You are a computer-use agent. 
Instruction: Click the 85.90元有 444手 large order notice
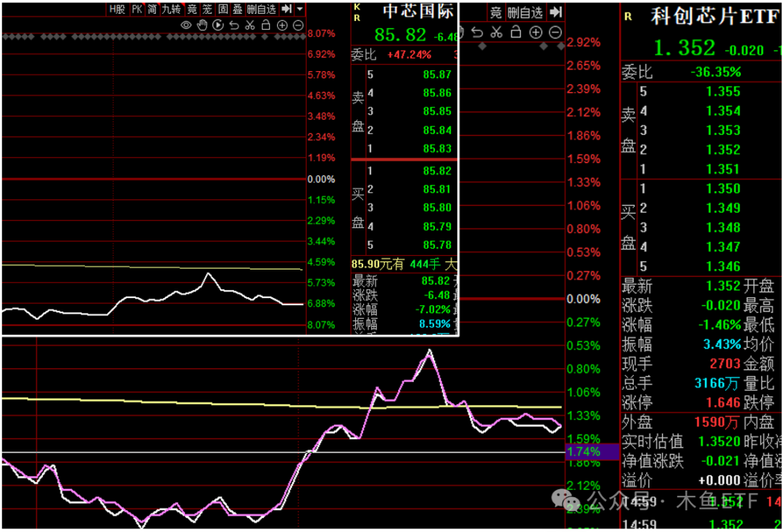point(404,264)
